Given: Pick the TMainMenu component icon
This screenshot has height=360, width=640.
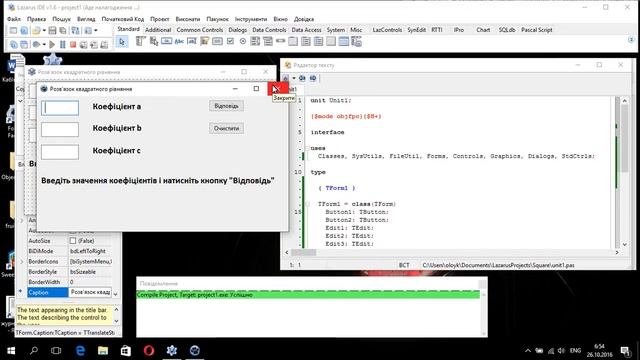Looking at the screenshot, I should click(140, 41).
